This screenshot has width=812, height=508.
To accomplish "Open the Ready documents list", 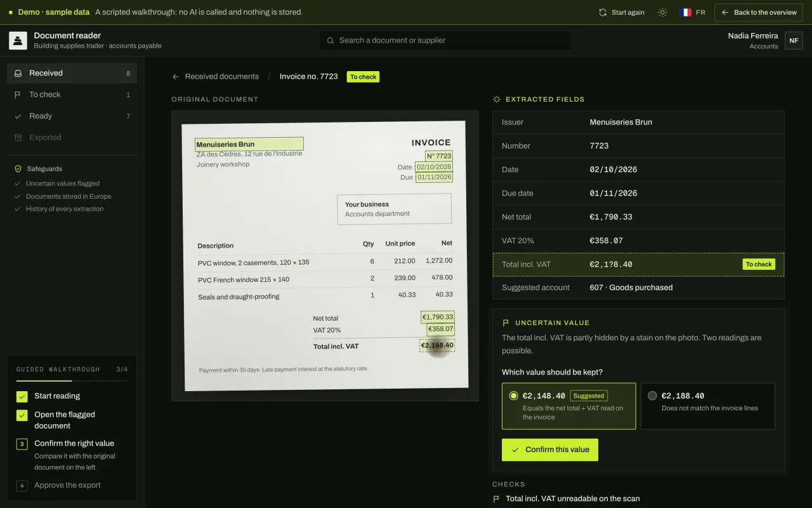I will tap(72, 116).
